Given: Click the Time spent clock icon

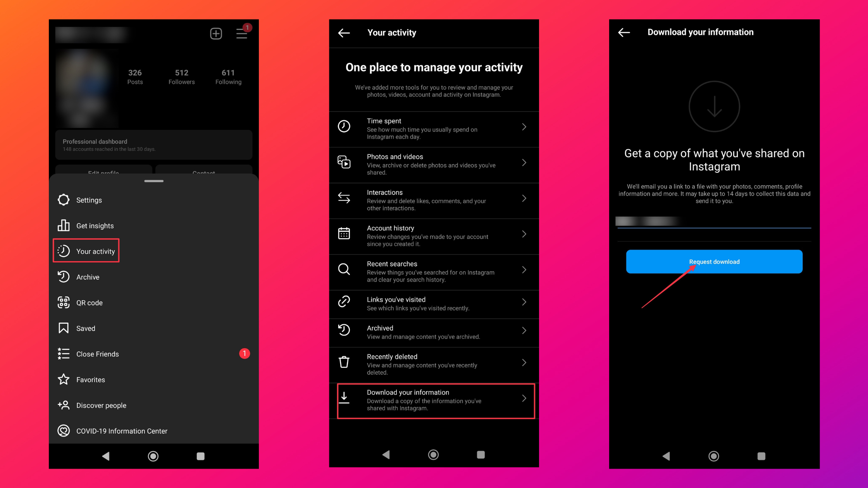Looking at the screenshot, I should click(x=345, y=125).
